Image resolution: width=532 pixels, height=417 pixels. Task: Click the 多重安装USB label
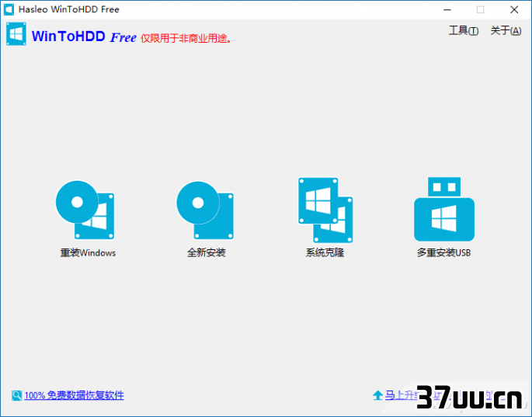(443, 252)
